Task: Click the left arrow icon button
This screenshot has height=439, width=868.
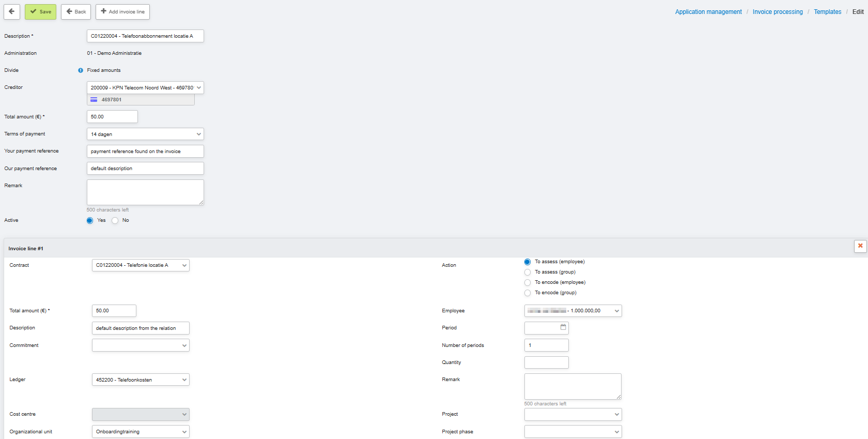Action: [11, 11]
